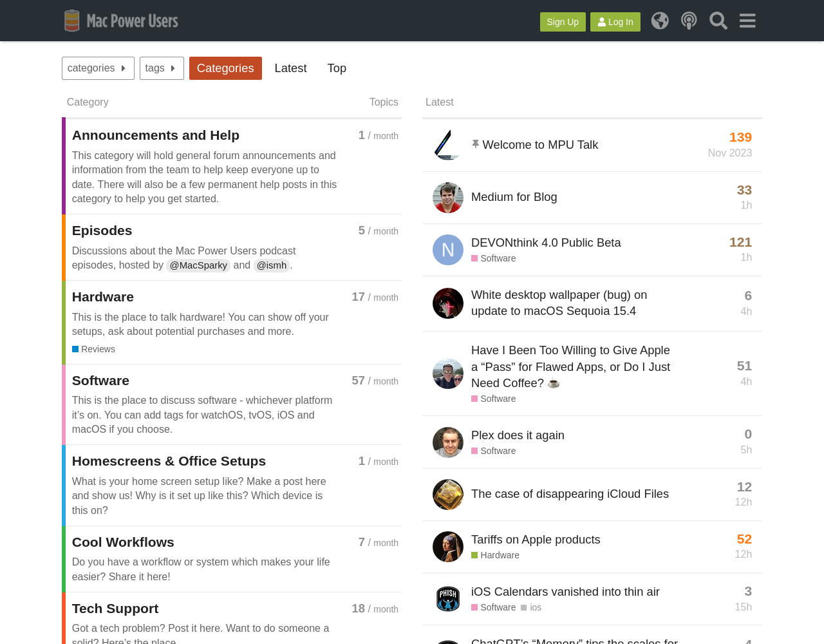Viewport: 824px width, 644px height.
Task: Click reply count 121 on DEVONthink topic
Action: pos(740,242)
